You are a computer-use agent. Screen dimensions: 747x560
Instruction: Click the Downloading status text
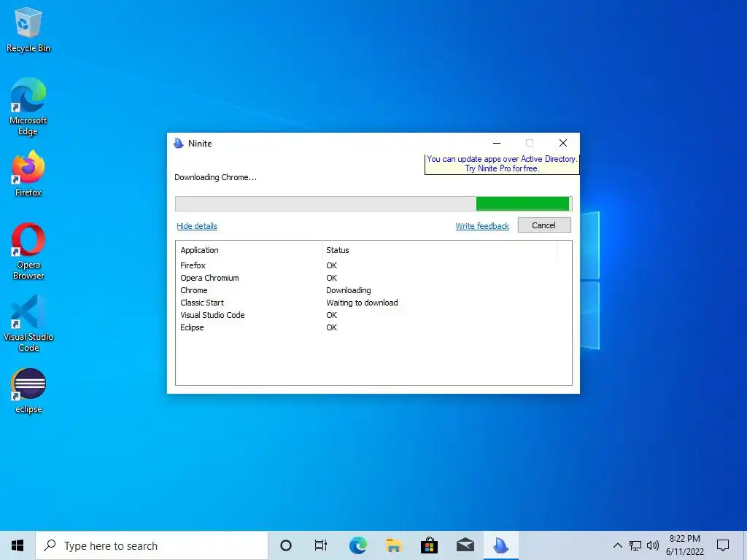(x=348, y=290)
